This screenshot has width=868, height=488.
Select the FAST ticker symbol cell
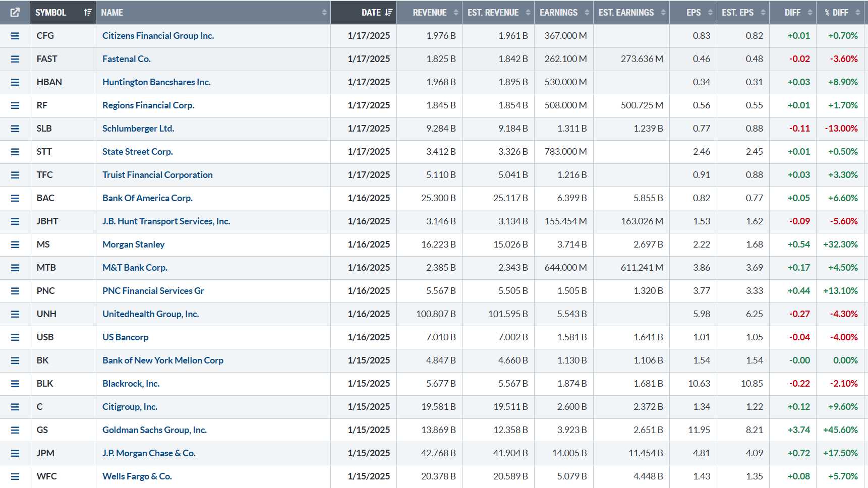(x=47, y=59)
